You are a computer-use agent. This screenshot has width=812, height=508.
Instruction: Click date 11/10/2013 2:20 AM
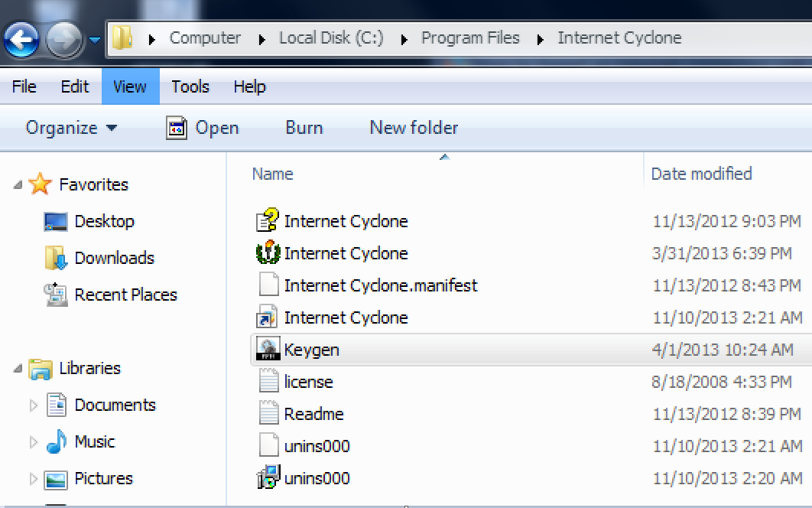[728, 478]
